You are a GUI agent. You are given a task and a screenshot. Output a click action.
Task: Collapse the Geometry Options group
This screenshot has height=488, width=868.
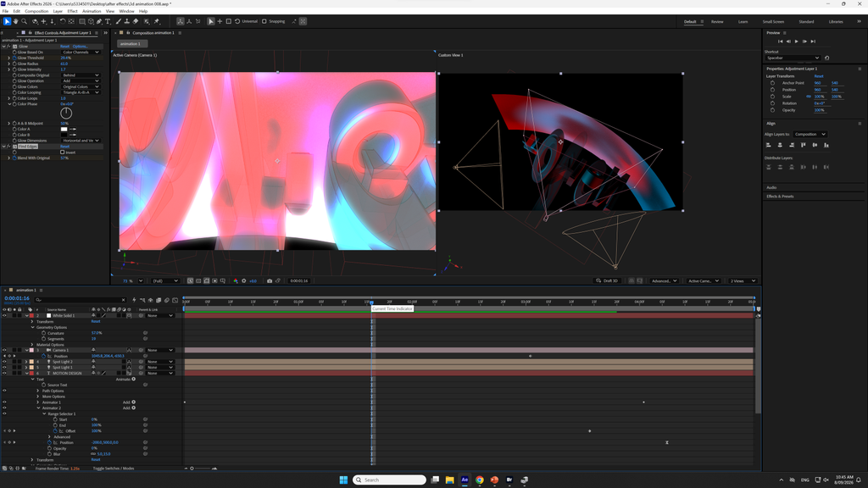[33, 328]
